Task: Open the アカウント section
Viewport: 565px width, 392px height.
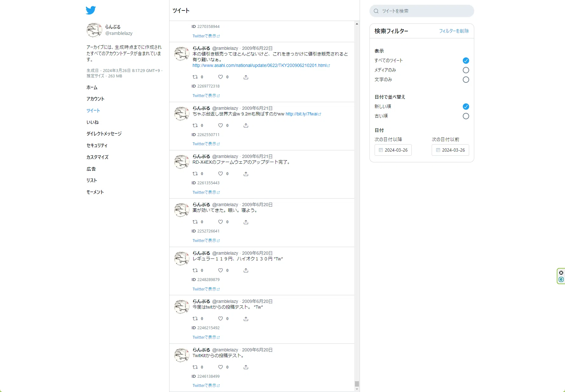Action: pyautogui.click(x=96, y=99)
